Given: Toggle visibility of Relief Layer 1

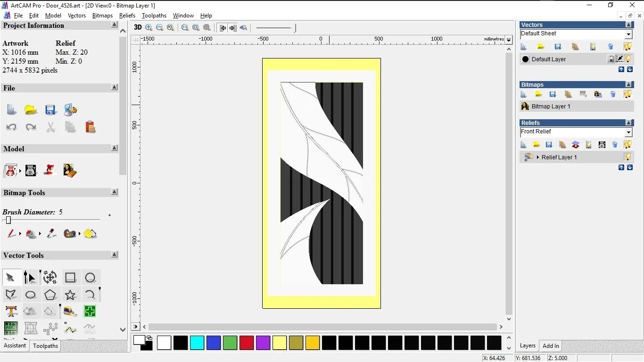Looking at the screenshot, I should [x=628, y=157].
